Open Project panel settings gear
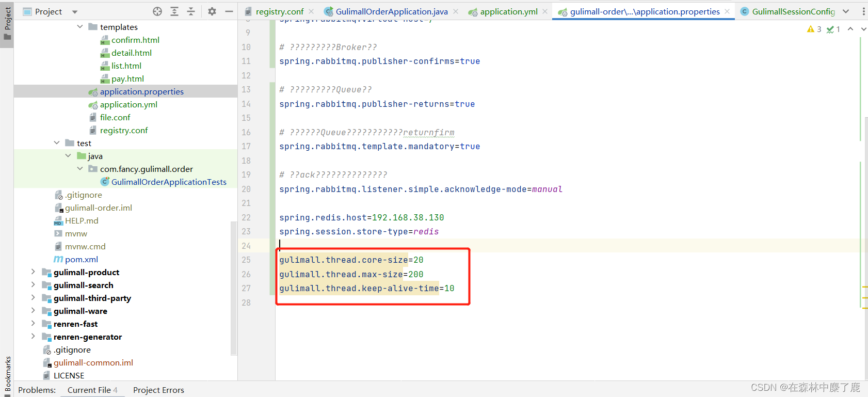 pos(212,11)
